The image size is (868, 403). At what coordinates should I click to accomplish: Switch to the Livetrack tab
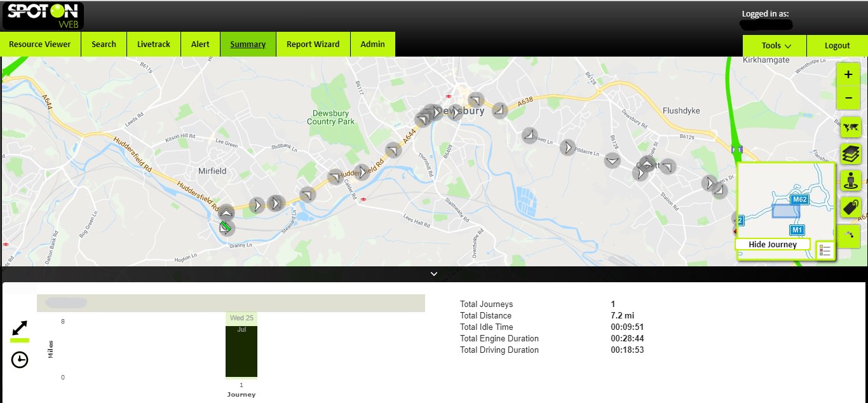click(x=154, y=44)
